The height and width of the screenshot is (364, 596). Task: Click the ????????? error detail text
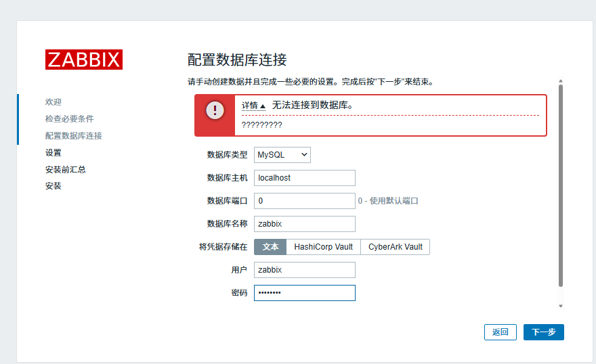262,125
